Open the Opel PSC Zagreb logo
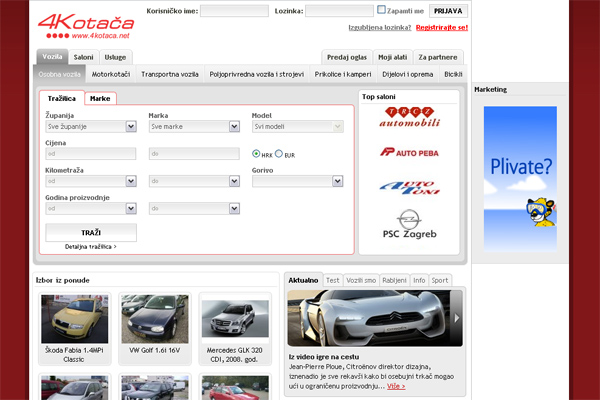The width and height of the screenshot is (600, 400). 408,226
